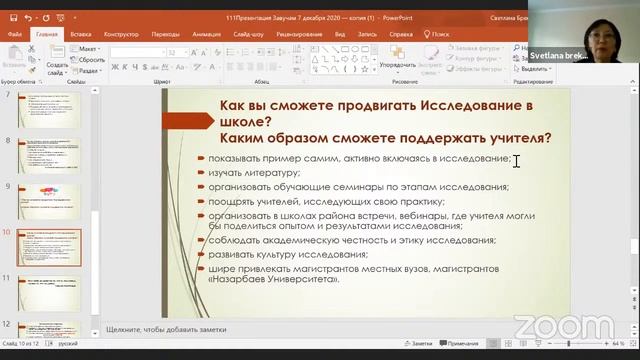Open the Выделить select dropdown
The height and width of the screenshot is (360, 640).
pyautogui.click(x=533, y=69)
